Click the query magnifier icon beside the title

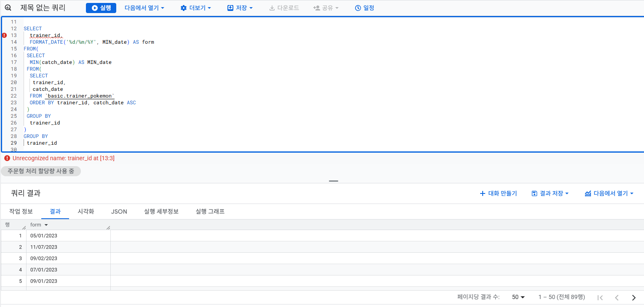(x=7, y=8)
